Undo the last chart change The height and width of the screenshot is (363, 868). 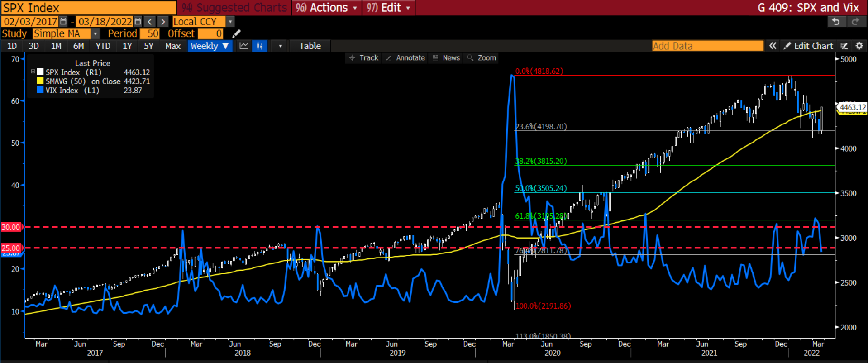836,21
